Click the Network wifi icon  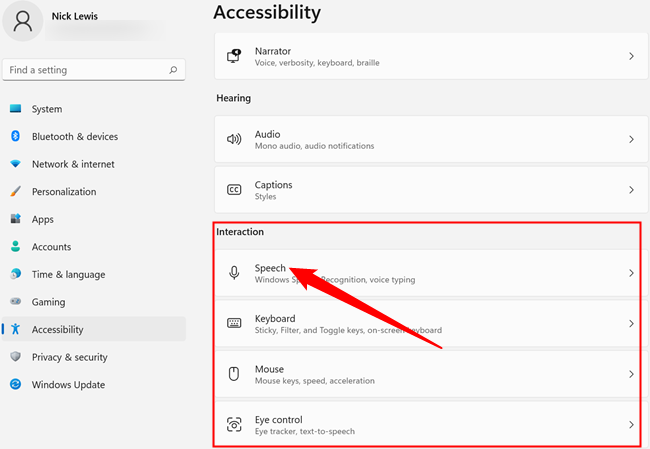point(15,164)
